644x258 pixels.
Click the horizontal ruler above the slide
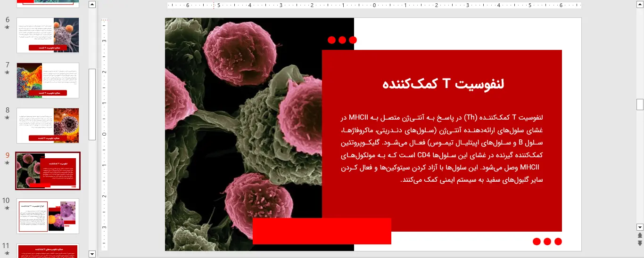tap(374, 6)
